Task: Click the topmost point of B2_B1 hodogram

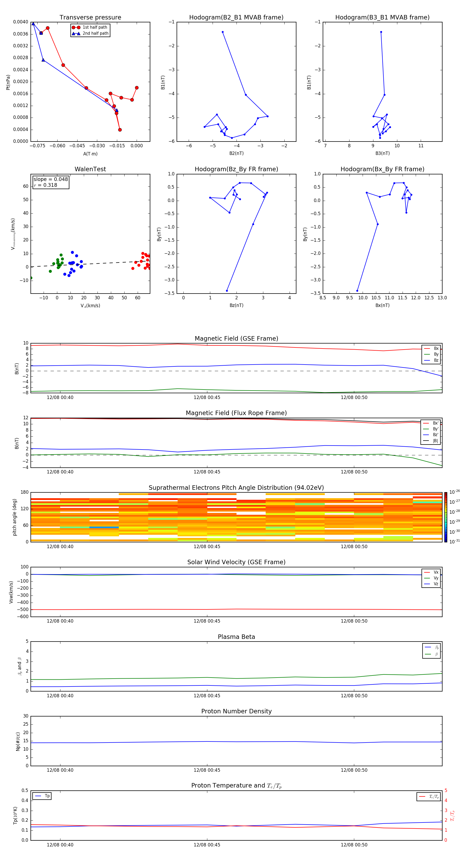Action: (223, 32)
